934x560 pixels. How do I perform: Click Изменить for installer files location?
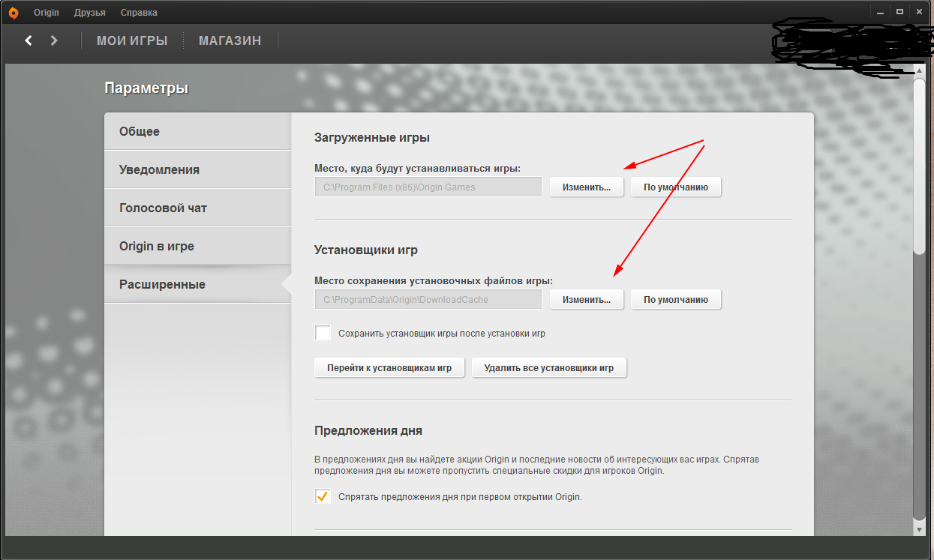point(587,299)
